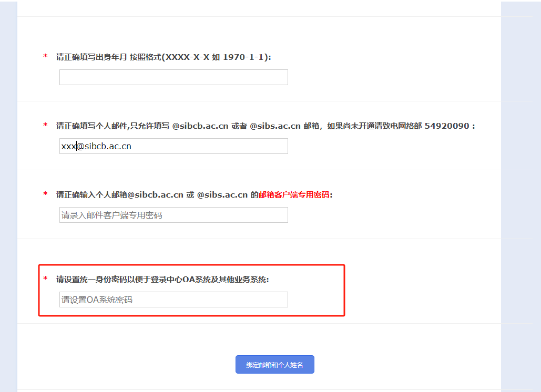Click the red 邮箱客户端专用密码 text

[294, 195]
